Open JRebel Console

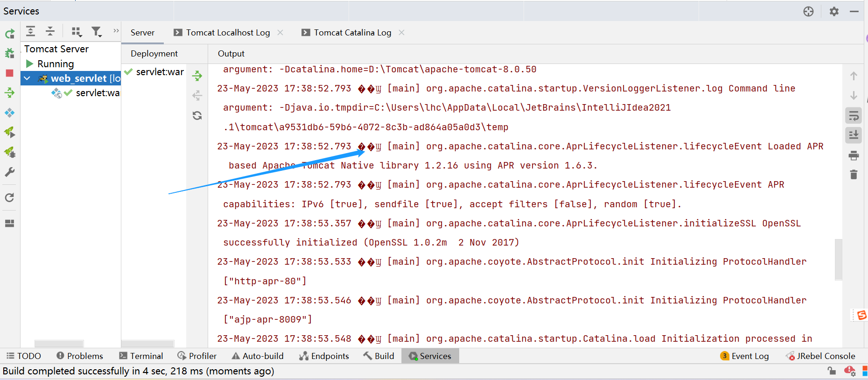click(x=820, y=356)
